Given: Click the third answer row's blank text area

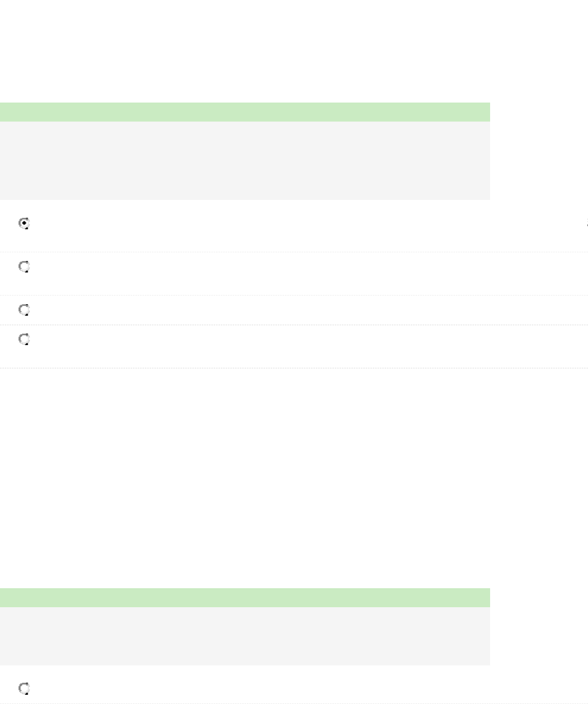Looking at the screenshot, I should click(288, 311).
